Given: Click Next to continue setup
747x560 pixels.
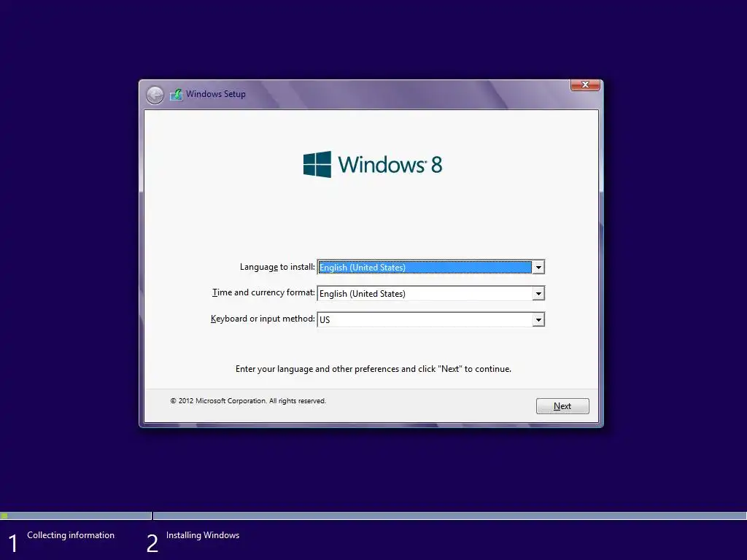Looking at the screenshot, I should click(562, 406).
